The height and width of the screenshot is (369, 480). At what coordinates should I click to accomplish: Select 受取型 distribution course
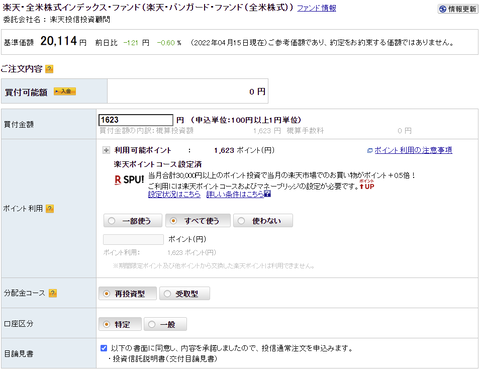(x=184, y=294)
